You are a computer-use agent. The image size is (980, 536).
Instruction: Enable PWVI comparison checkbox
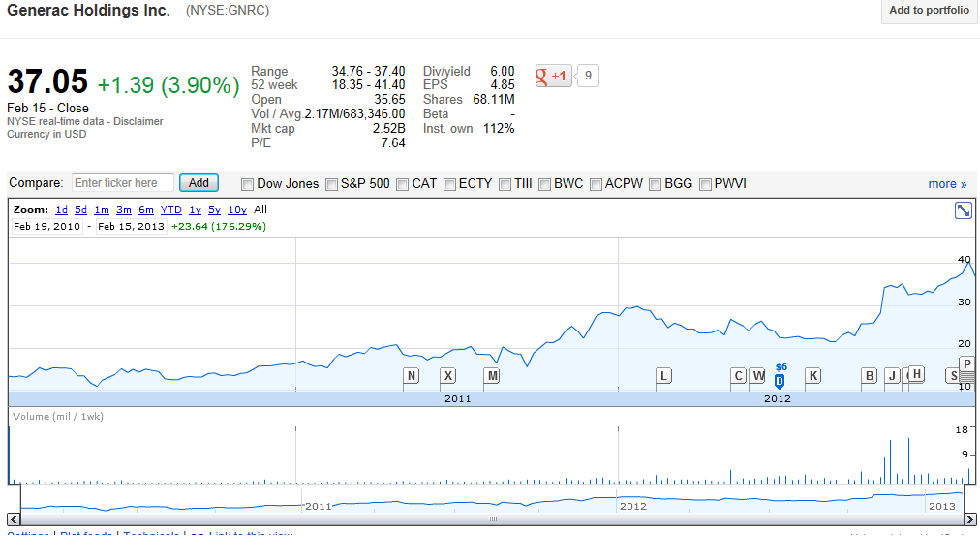pyautogui.click(x=705, y=184)
